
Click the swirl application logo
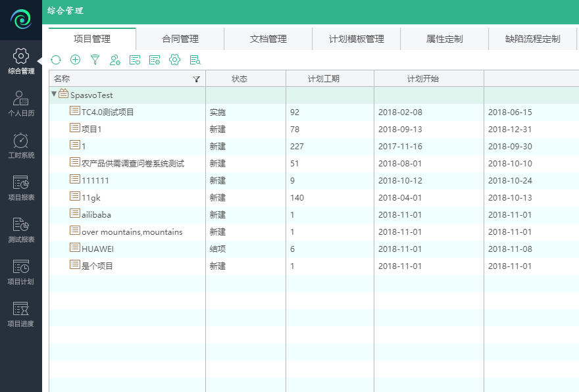tap(21, 19)
